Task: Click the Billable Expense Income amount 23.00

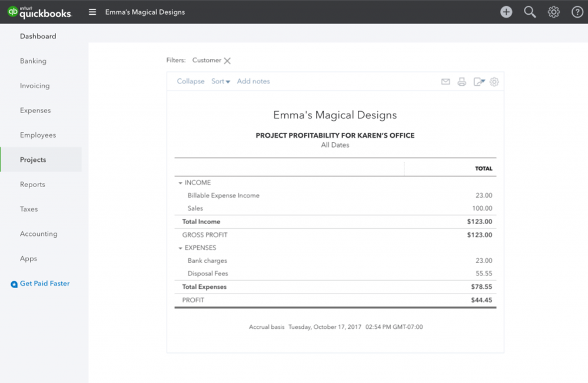Action: pos(484,196)
